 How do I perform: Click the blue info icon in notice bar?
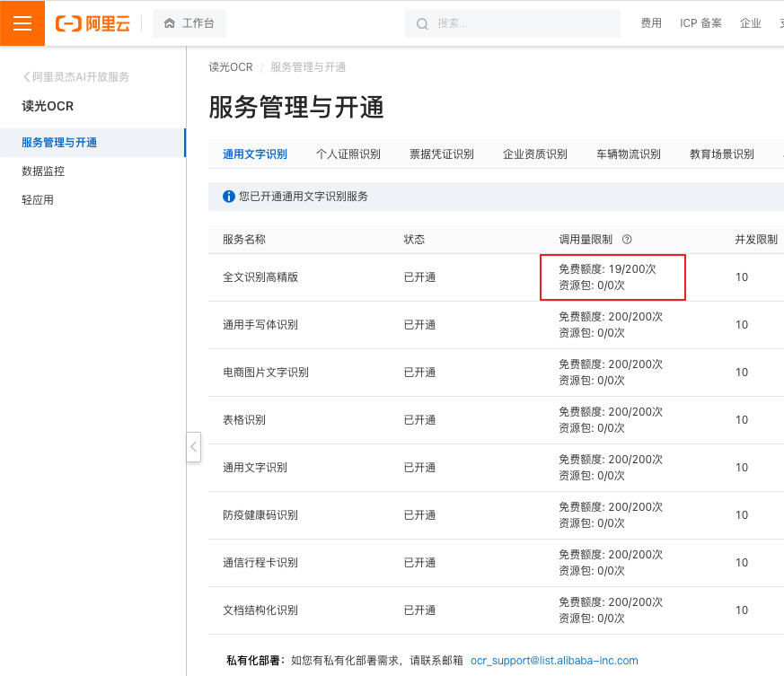[x=228, y=197]
